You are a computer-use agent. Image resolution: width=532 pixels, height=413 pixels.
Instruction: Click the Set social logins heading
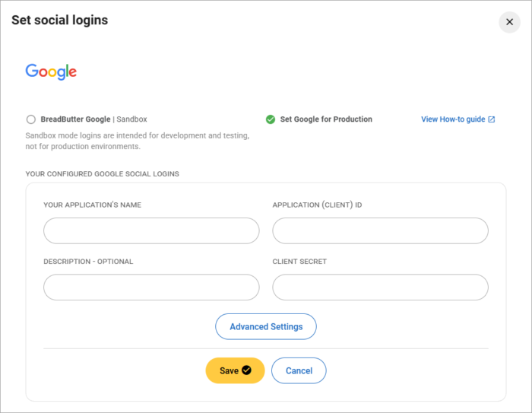coord(59,21)
